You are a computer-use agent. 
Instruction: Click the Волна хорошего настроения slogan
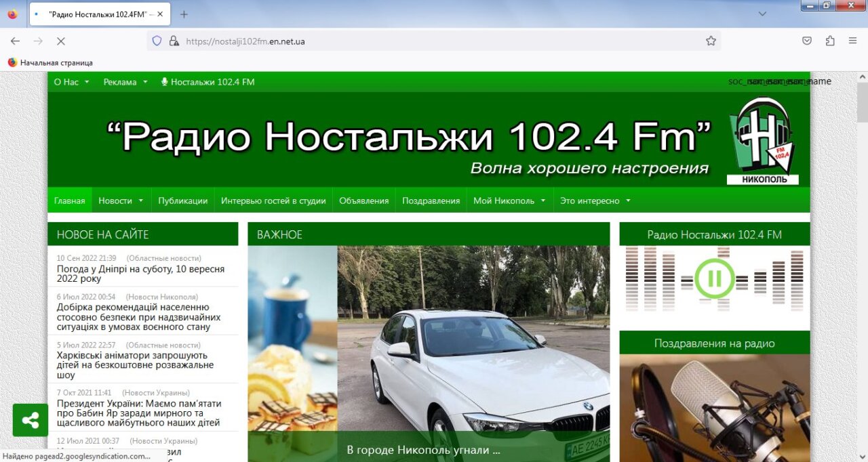(589, 168)
